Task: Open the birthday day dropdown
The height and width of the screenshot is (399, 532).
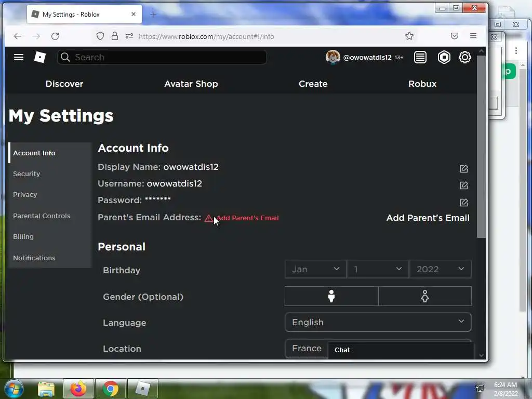Action: point(378,270)
